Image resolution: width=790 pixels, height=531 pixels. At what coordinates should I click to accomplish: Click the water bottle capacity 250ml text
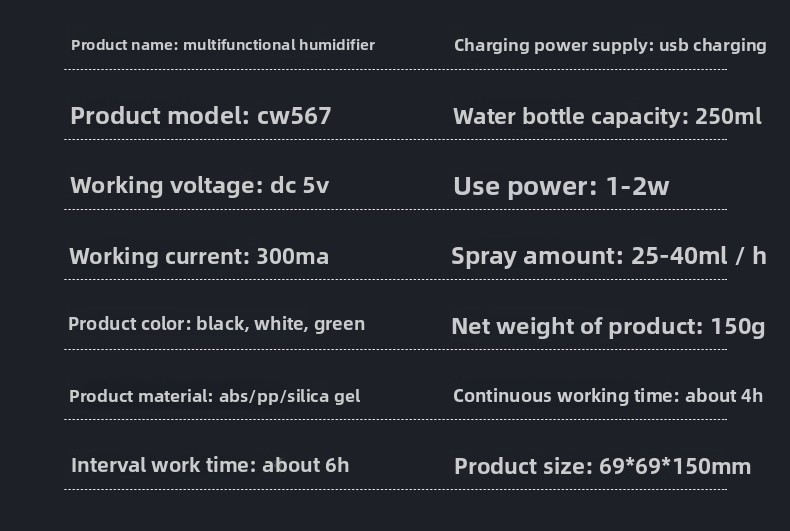point(607,116)
